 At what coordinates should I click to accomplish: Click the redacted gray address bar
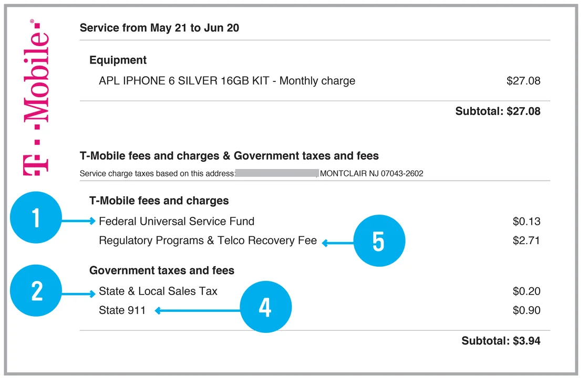point(277,173)
